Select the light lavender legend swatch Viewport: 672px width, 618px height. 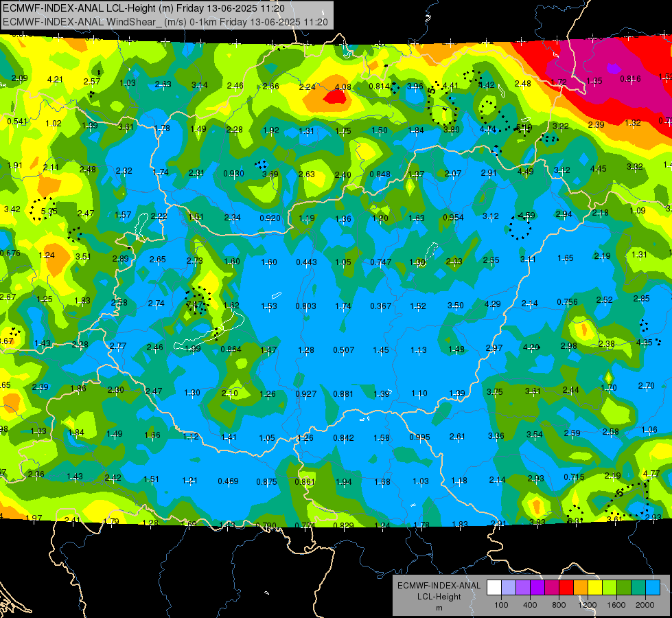pos(509,587)
